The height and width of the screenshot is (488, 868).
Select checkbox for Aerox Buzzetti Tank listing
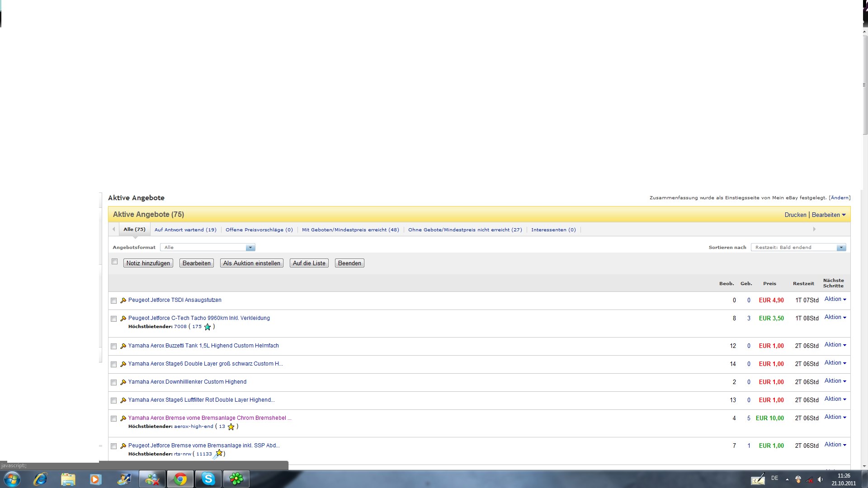click(114, 347)
